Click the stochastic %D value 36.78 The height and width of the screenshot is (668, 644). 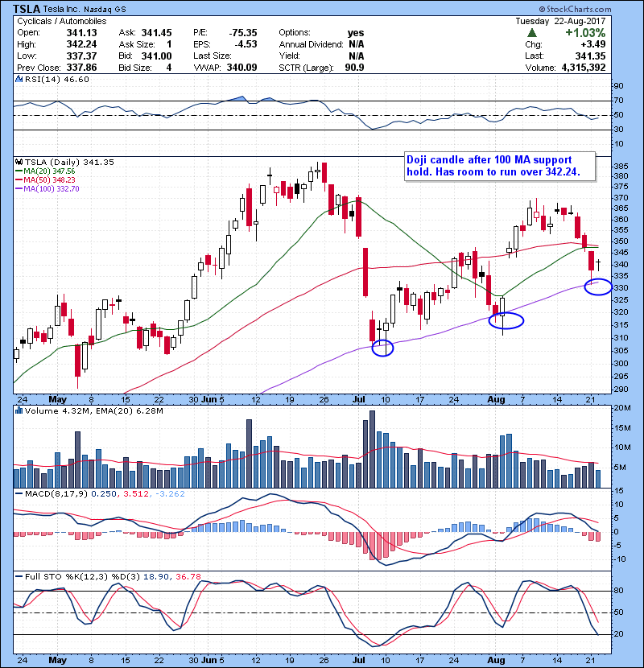coord(188,577)
